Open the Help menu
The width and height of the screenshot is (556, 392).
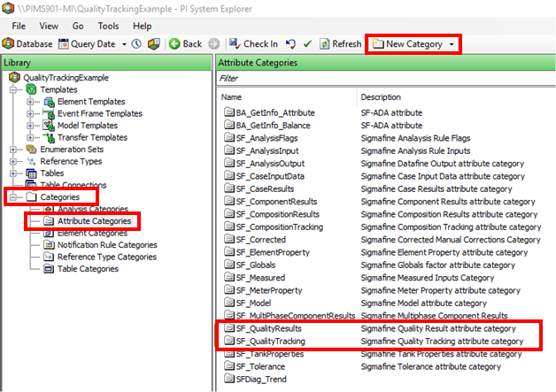pyautogui.click(x=143, y=26)
